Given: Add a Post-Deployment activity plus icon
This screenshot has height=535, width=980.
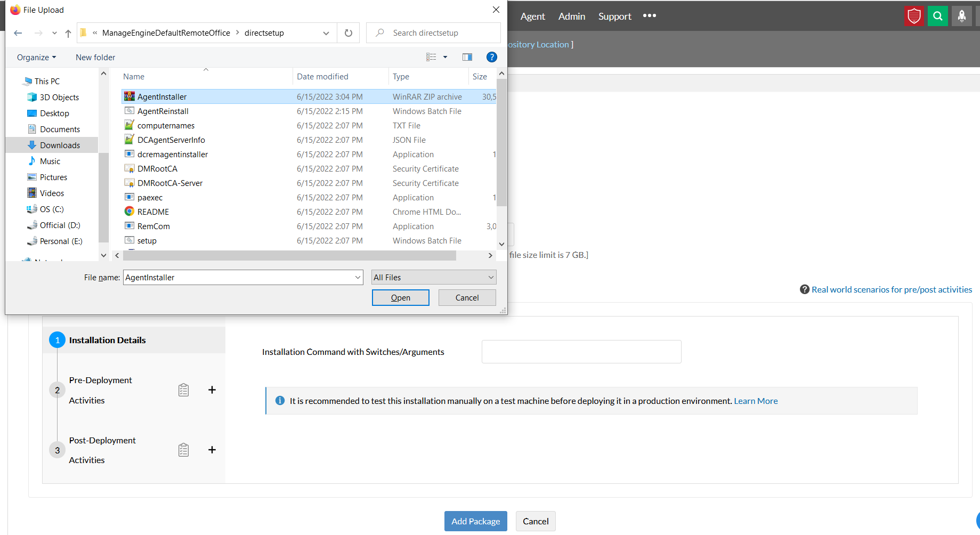Looking at the screenshot, I should (212, 450).
